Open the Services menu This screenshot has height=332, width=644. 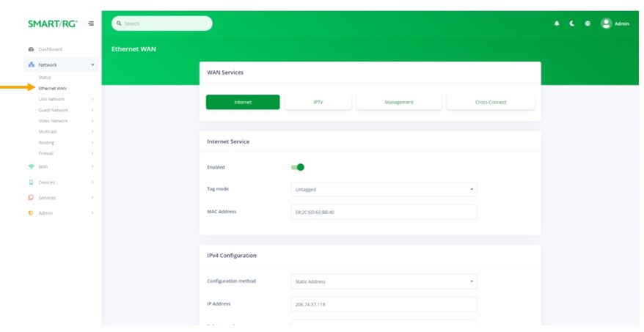tap(47, 198)
